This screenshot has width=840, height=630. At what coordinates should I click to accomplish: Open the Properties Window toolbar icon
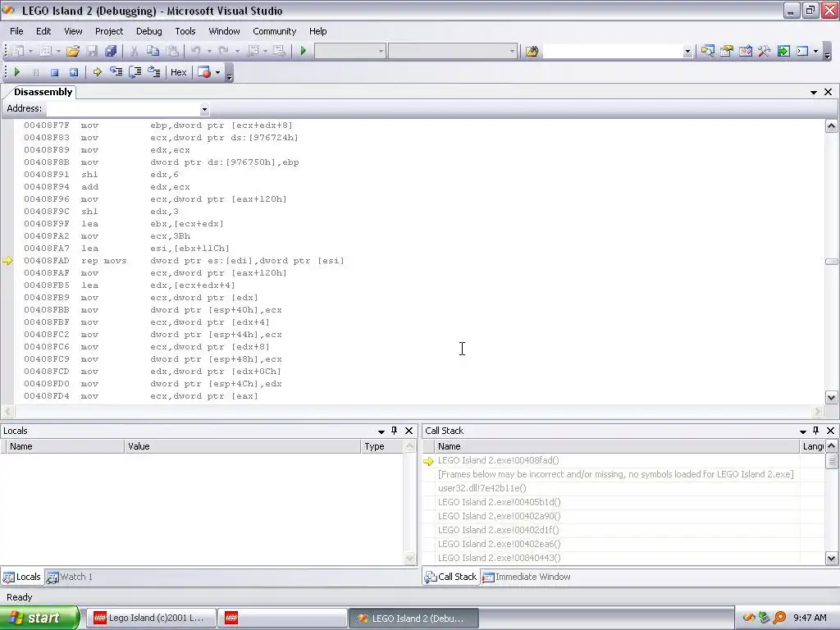(x=727, y=51)
